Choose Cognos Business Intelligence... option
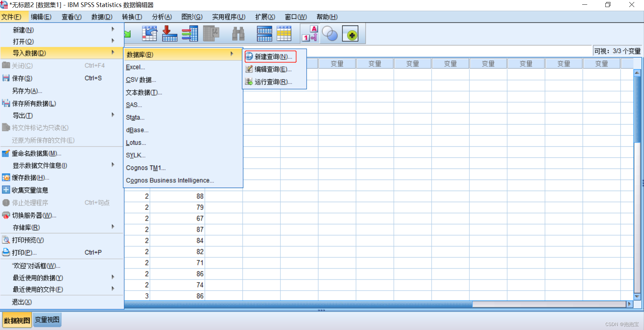644x330 pixels. (x=183, y=180)
